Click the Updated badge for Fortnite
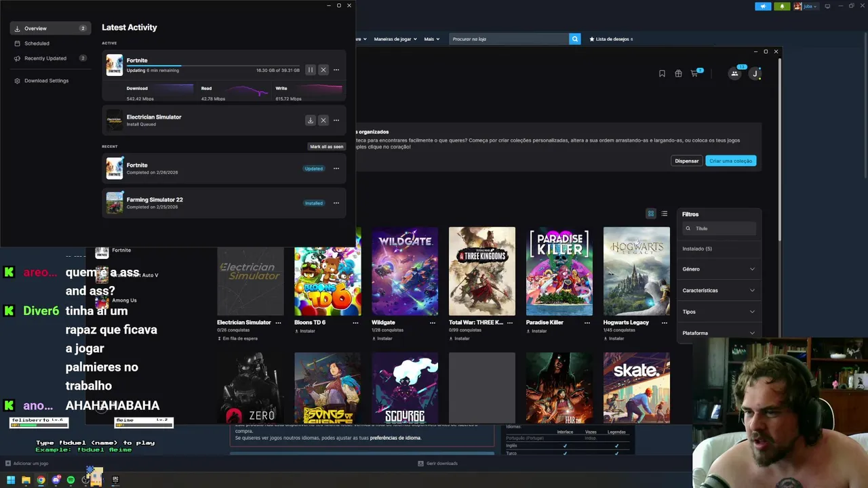This screenshot has width=868, height=488. 314,169
